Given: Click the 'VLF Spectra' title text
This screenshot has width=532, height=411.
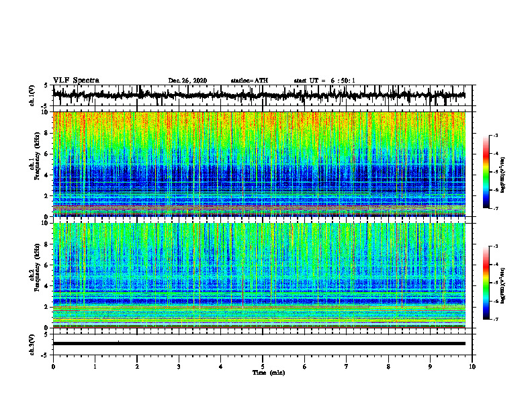Looking at the screenshot, I should click(x=76, y=81).
